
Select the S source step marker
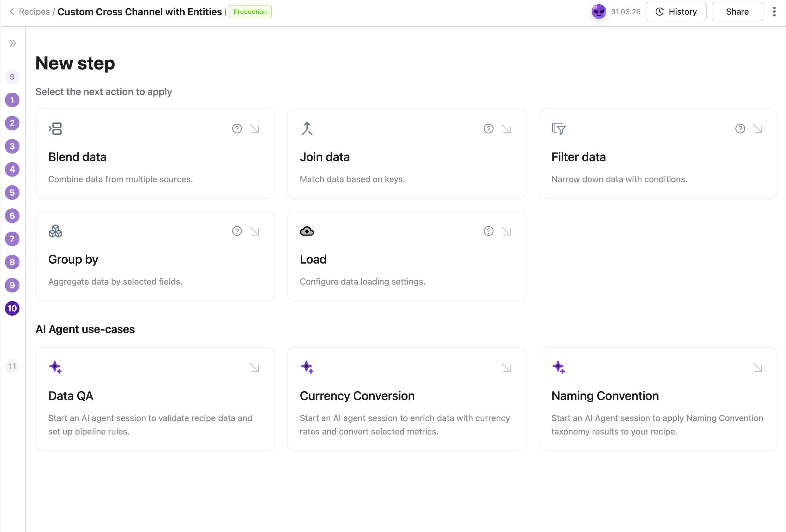12,77
